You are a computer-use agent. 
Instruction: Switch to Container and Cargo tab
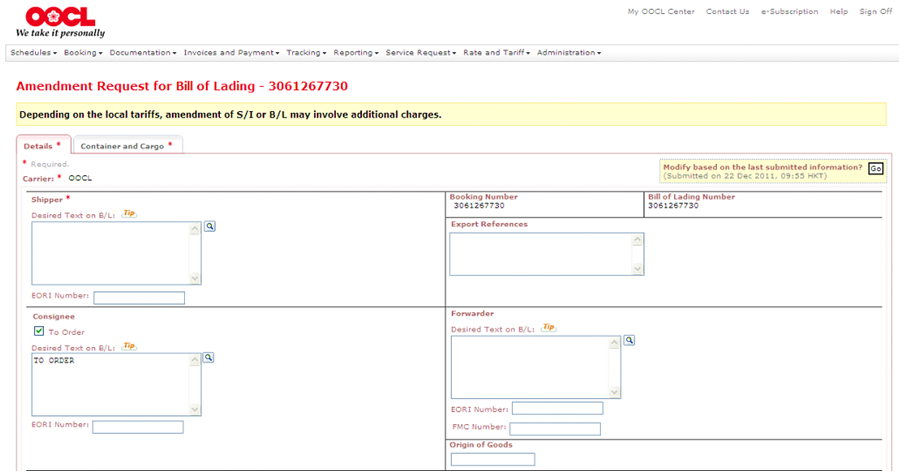click(125, 146)
